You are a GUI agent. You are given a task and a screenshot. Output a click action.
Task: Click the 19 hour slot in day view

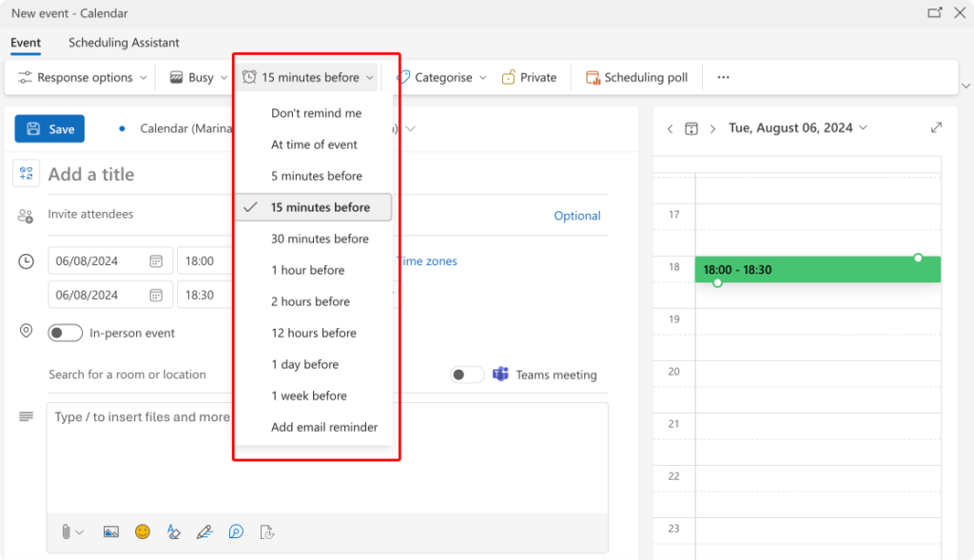click(x=817, y=334)
